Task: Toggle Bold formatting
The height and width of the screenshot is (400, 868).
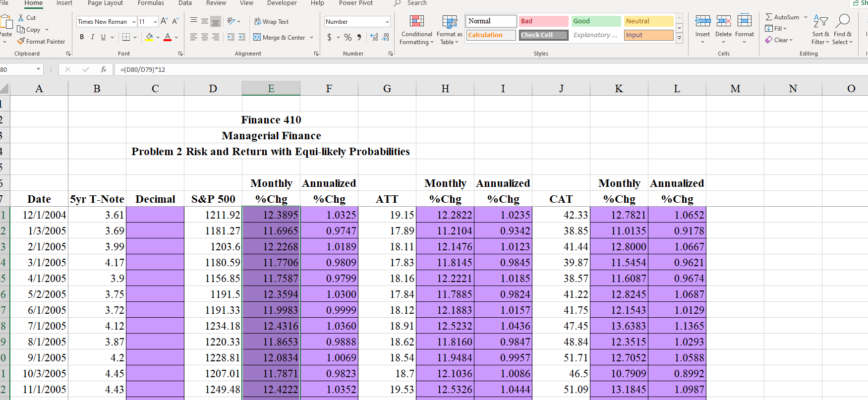Action: pyautogui.click(x=82, y=37)
